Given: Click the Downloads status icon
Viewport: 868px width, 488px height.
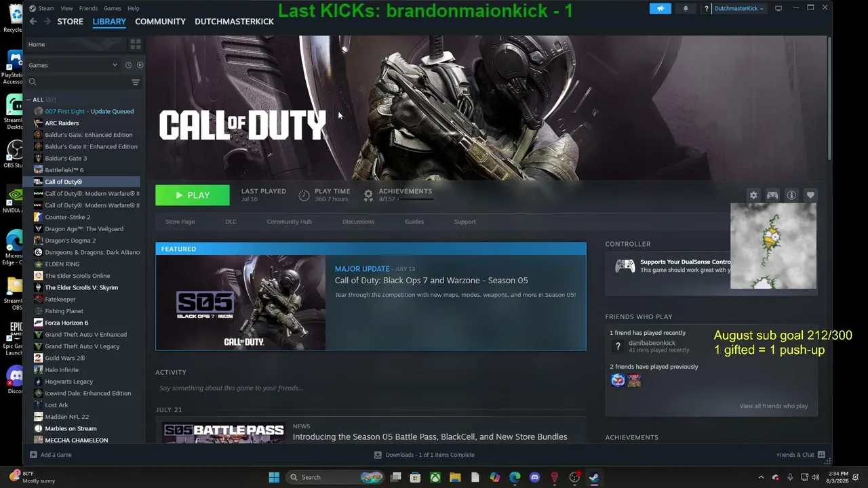Looking at the screenshot, I should coord(378,455).
